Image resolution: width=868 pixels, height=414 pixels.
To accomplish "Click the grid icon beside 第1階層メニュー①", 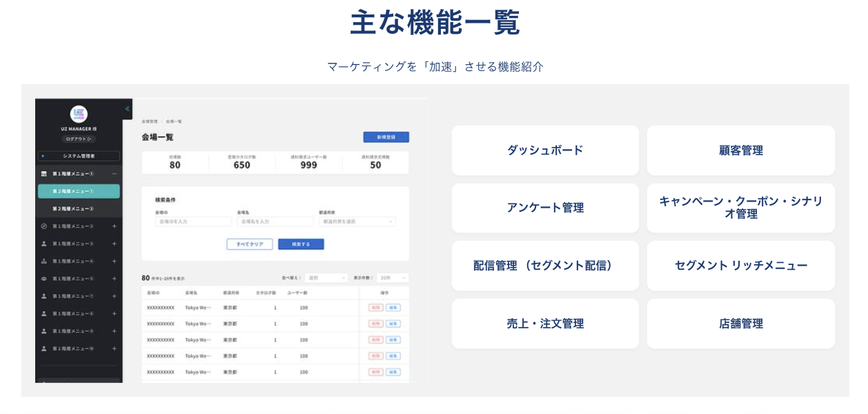I will pyautogui.click(x=43, y=173).
